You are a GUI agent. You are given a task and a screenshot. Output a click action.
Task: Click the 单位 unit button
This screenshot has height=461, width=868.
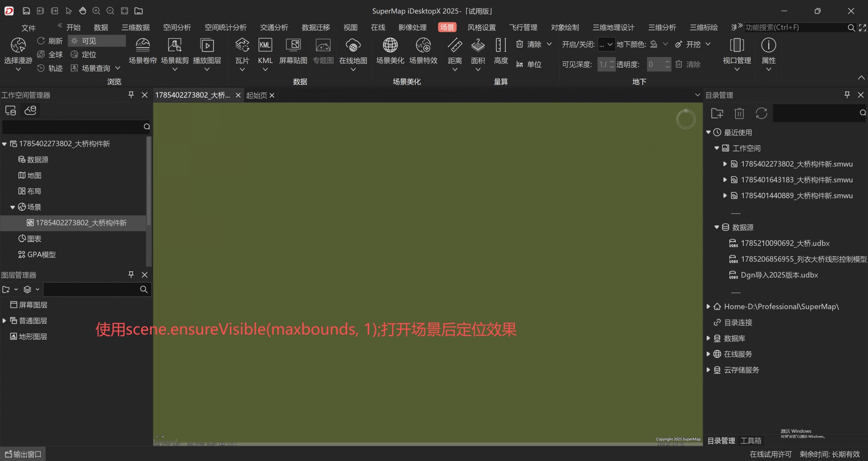pyautogui.click(x=529, y=64)
